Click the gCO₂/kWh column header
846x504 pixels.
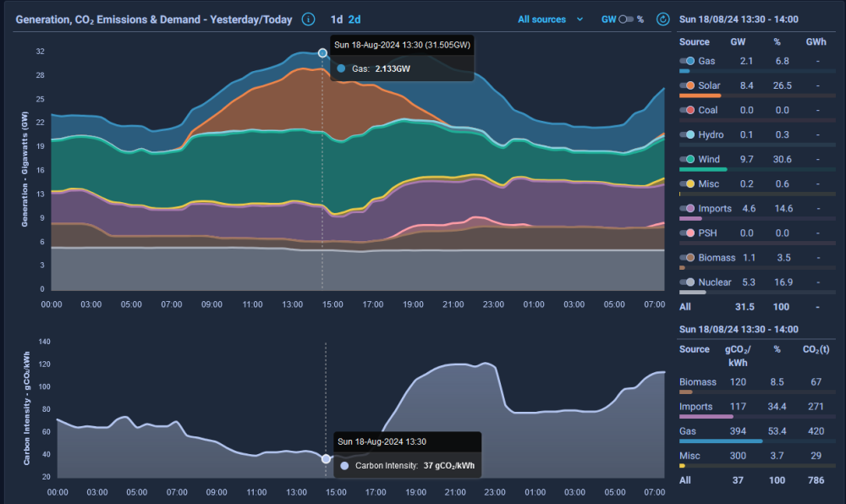pos(738,356)
